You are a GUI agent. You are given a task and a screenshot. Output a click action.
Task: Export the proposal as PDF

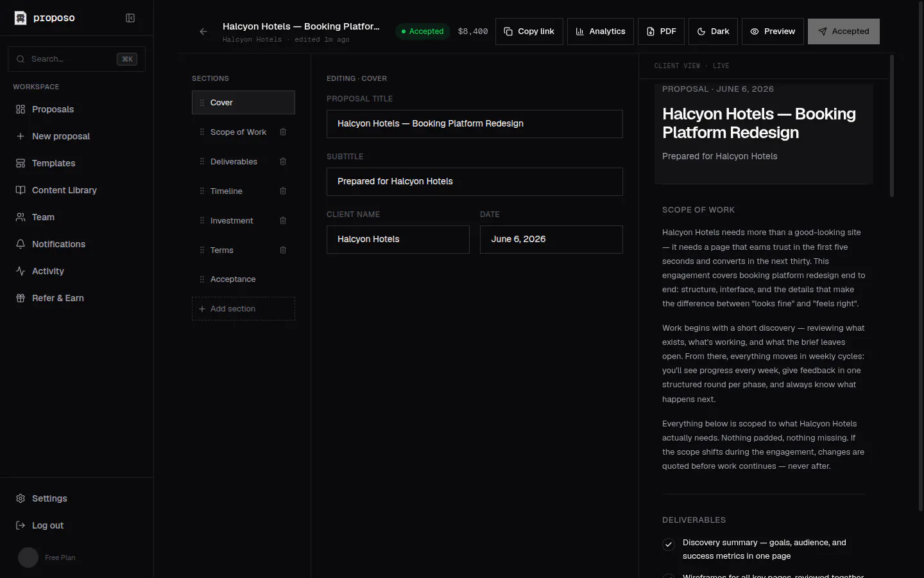[661, 31]
